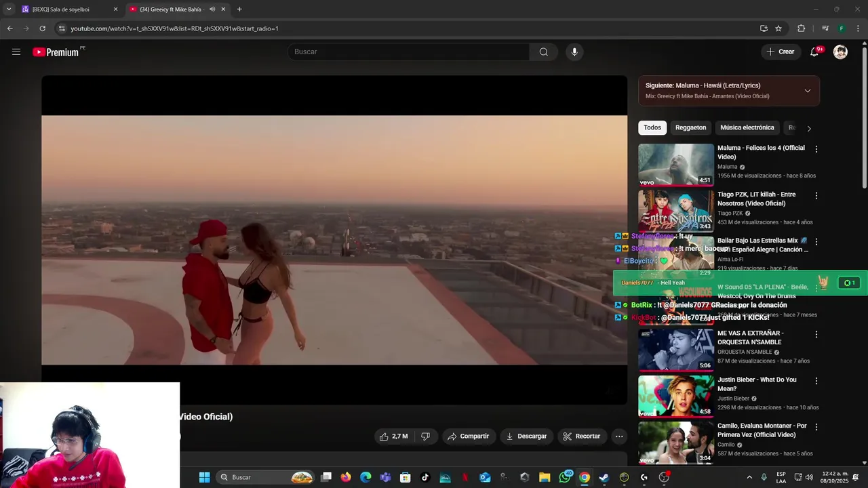Click install/cast icon in address bar
Screen dimensions: 868x488
764,28
